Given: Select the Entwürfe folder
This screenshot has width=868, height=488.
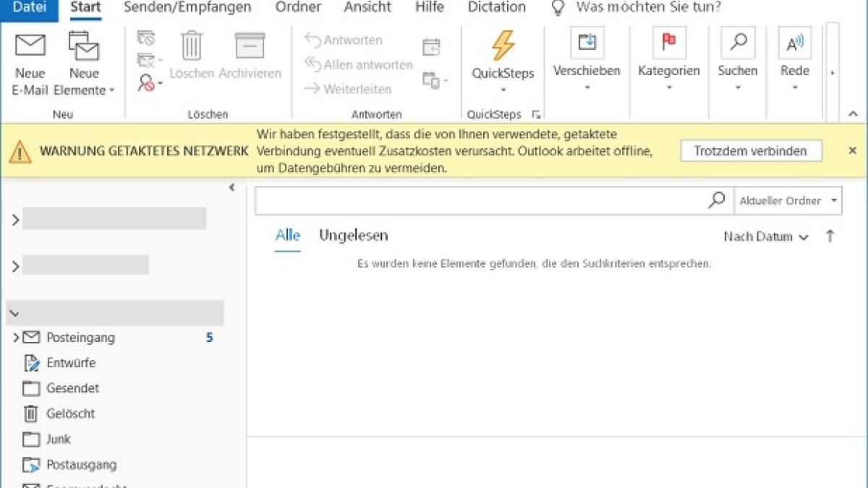Looking at the screenshot, I should pyautogui.click(x=70, y=363).
